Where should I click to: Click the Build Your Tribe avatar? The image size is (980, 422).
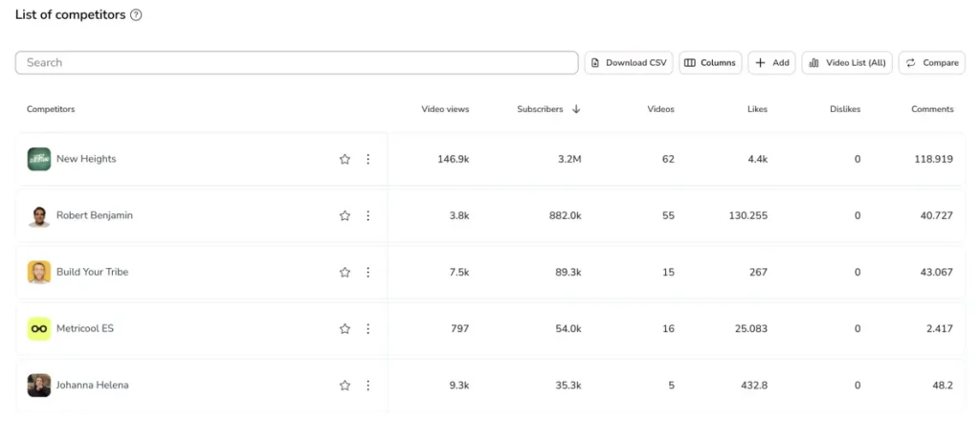tap(38, 272)
